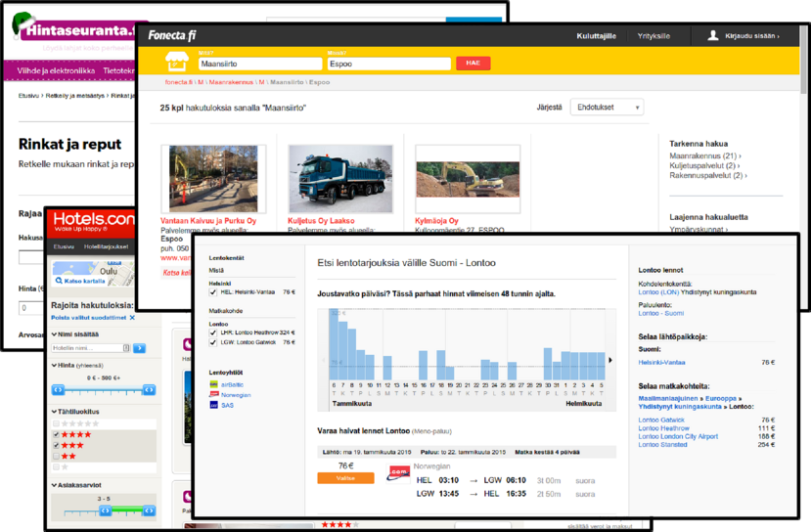Screen dimensions: 811x532
Task: Click the Norwegian.com logo in the flight result
Action: click(399, 473)
